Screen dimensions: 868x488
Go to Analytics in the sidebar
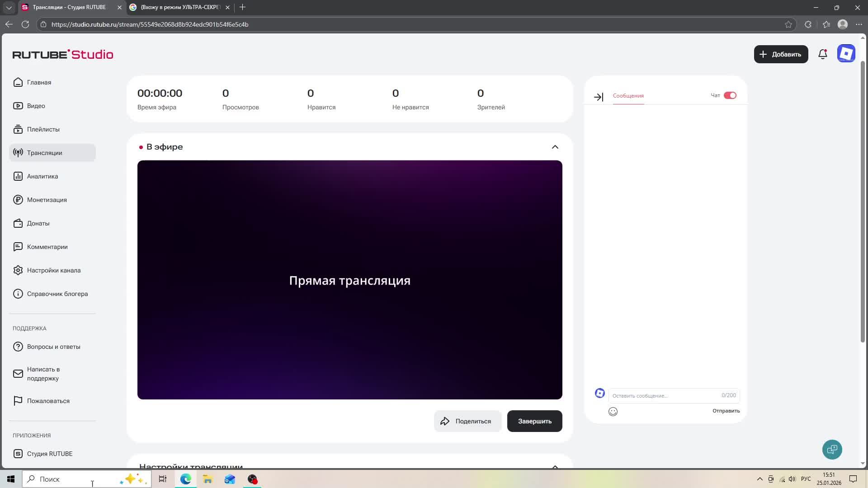pos(42,176)
